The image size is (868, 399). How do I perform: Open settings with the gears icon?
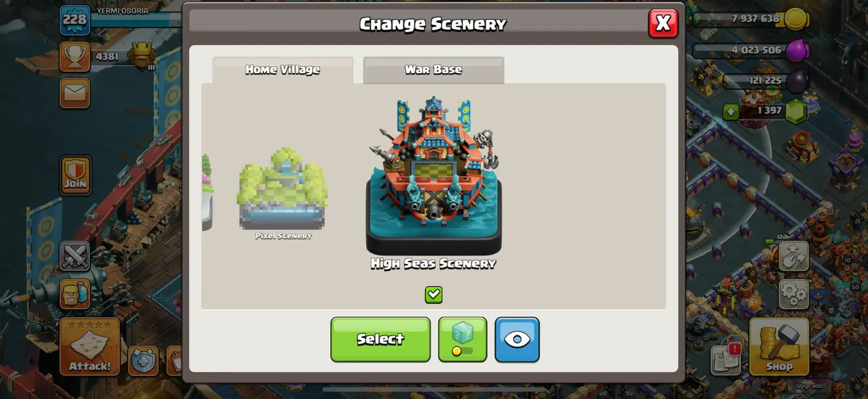[x=793, y=294]
